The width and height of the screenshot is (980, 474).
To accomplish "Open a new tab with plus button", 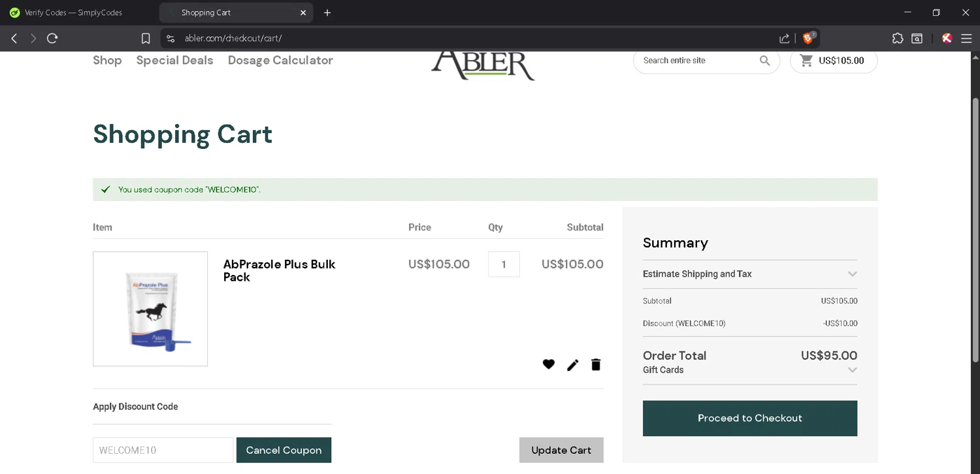I will 327,12.
